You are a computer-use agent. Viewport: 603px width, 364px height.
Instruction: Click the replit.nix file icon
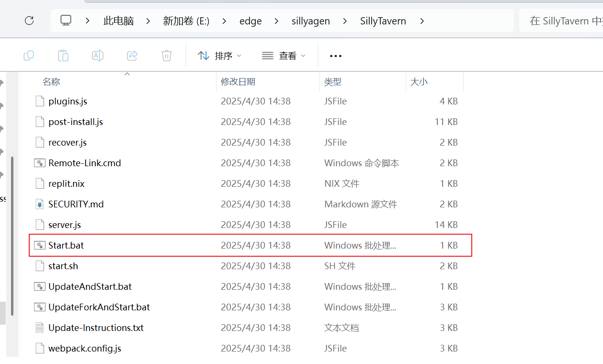point(40,183)
